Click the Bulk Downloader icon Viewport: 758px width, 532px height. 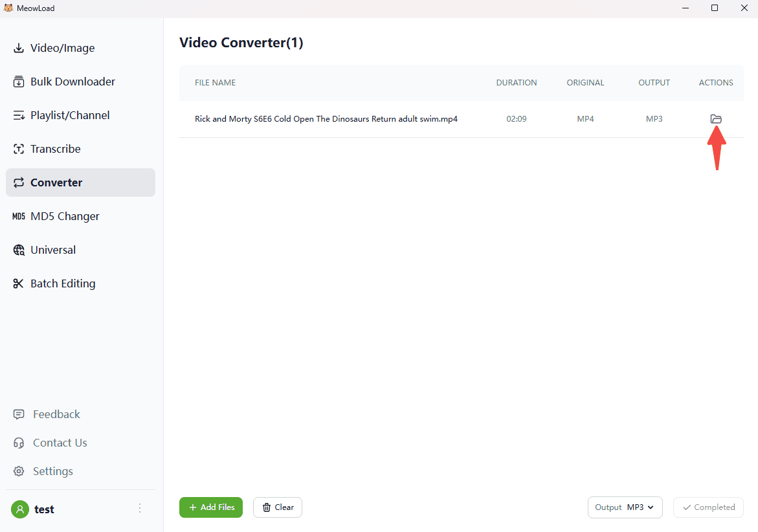(x=19, y=82)
